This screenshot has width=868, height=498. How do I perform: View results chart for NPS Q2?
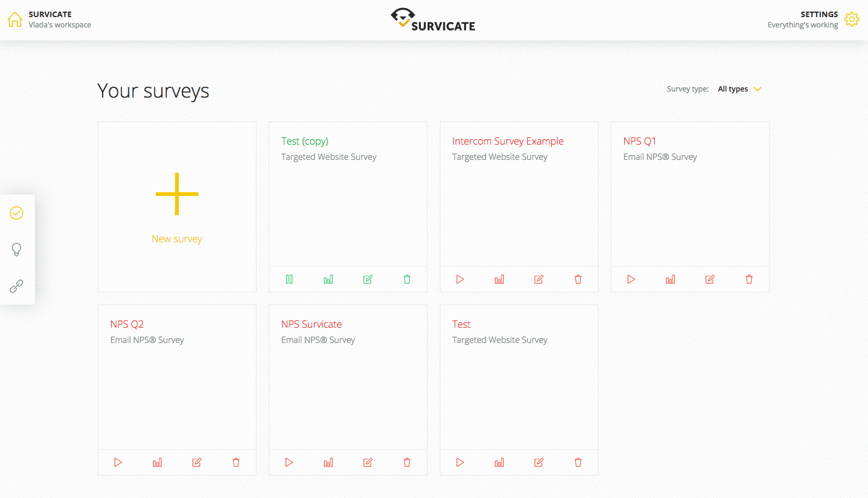158,463
